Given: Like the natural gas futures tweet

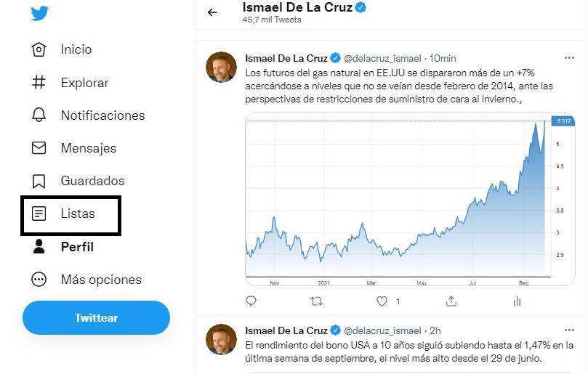Looking at the screenshot, I should (x=382, y=301).
